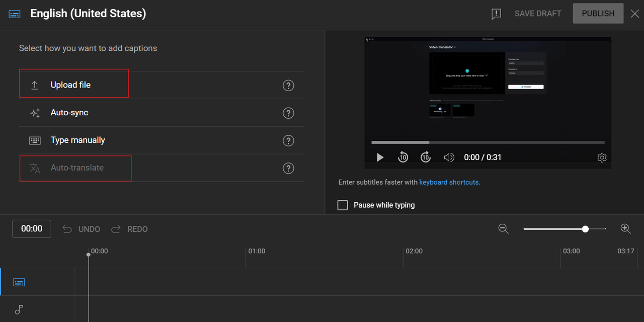
Task: Skip forward 10 seconds in video
Action: click(426, 157)
